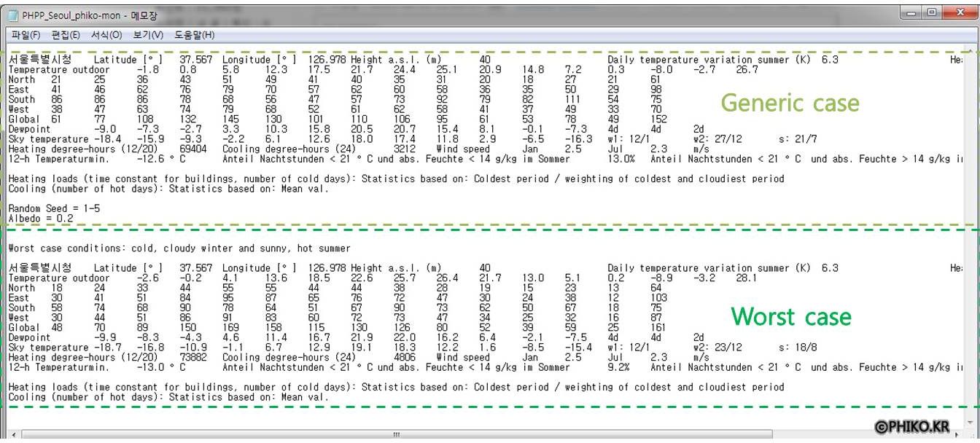Viewport: 980px width, 443px height.
Task: Open the 편집(E) menu
Action: point(66,35)
